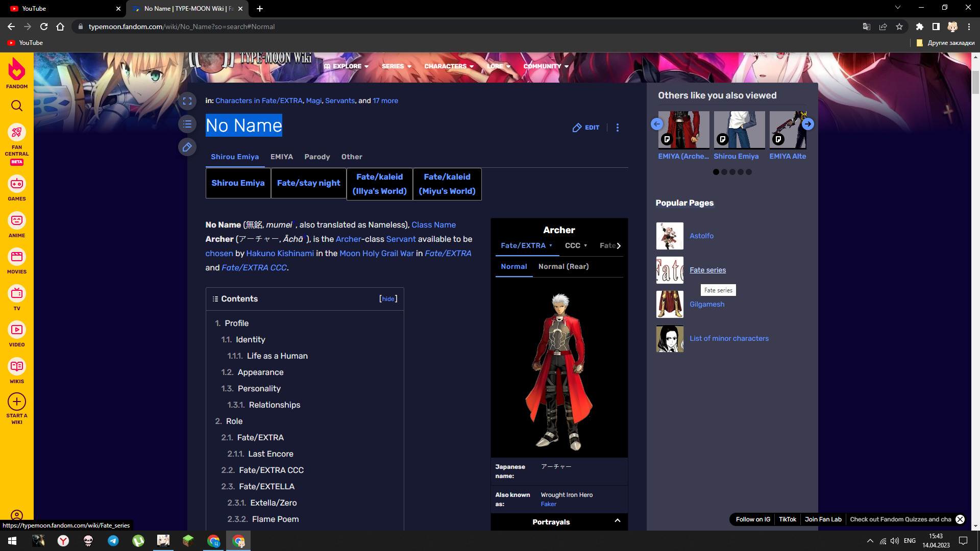Hide the Contents box
980x551 pixels.
388,299
